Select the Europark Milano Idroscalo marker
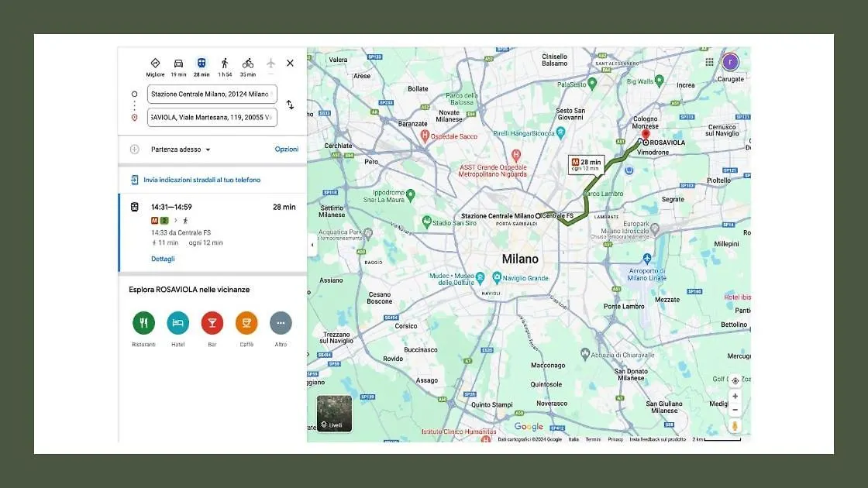This screenshot has height=488, width=868. [655, 228]
